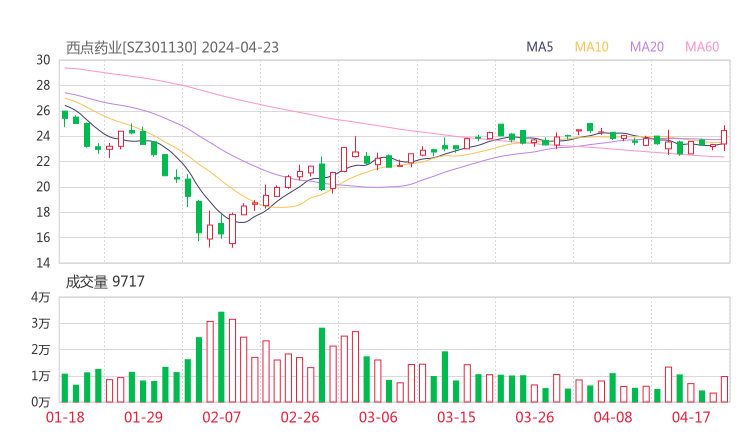Click the 01-18 date axis label
The width and height of the screenshot is (740, 440).
(x=65, y=417)
